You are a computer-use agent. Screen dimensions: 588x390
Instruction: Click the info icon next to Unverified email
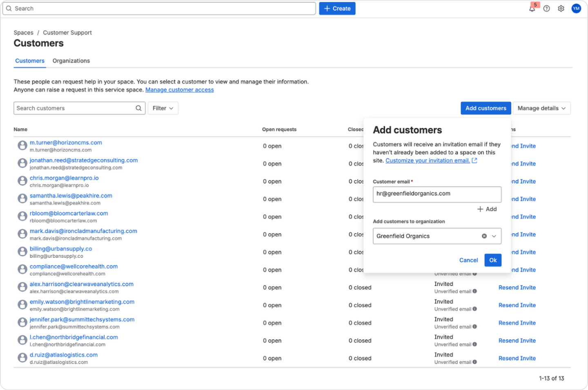[474, 291]
